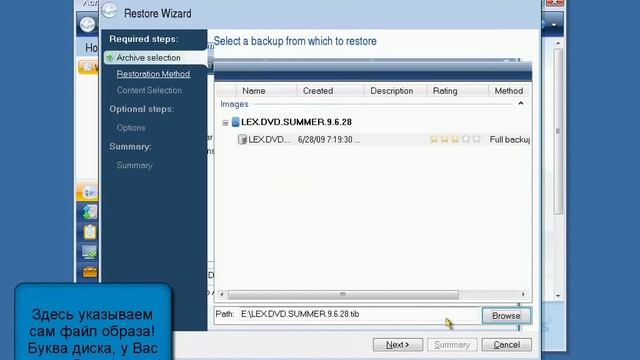Set the backup rating to fifth star
This screenshot has height=360, width=640.
tap(476, 139)
